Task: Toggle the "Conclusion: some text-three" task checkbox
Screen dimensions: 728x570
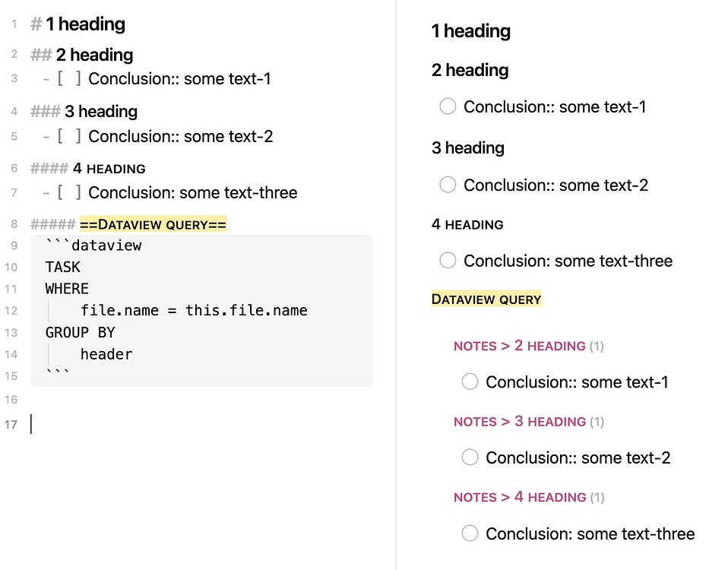Action: coord(448,261)
